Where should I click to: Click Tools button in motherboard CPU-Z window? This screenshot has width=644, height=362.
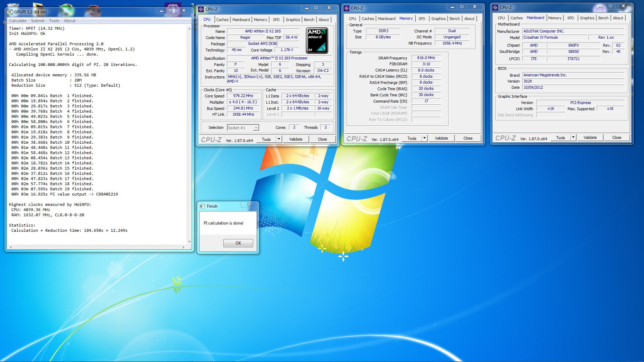click(561, 137)
